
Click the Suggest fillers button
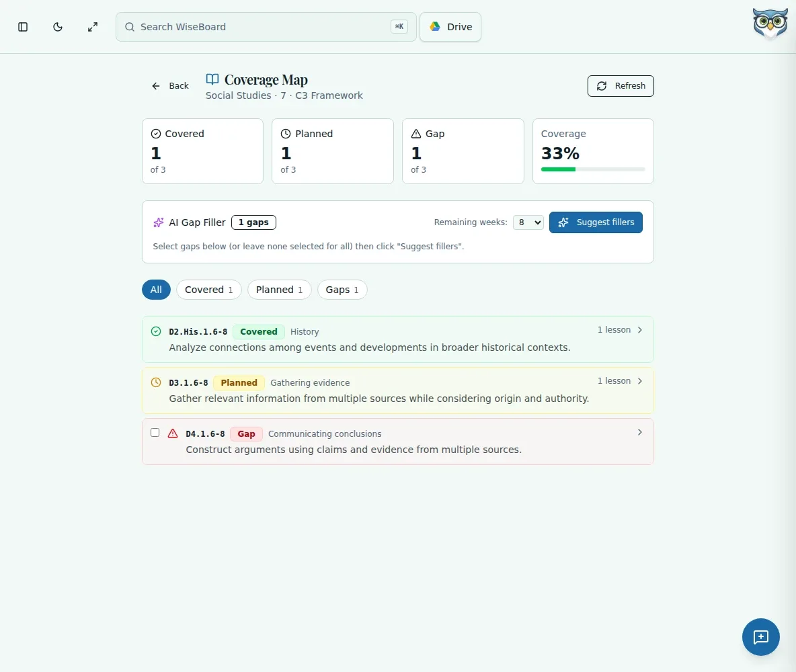pyautogui.click(x=596, y=222)
